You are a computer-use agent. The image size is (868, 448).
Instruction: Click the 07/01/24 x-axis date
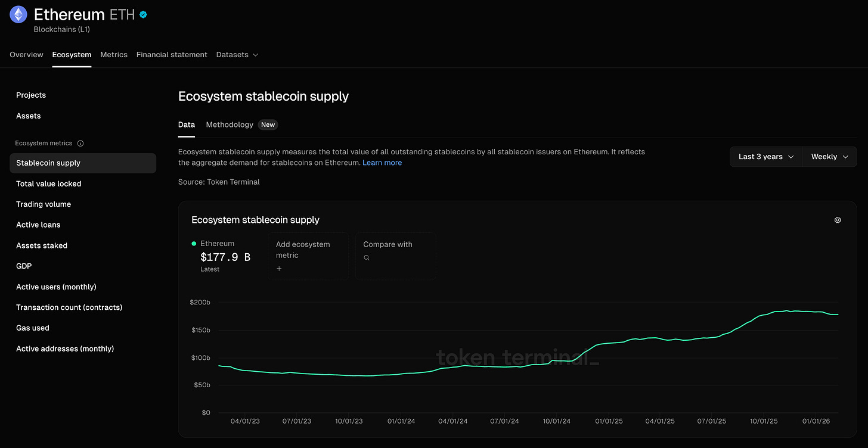pyautogui.click(x=504, y=421)
